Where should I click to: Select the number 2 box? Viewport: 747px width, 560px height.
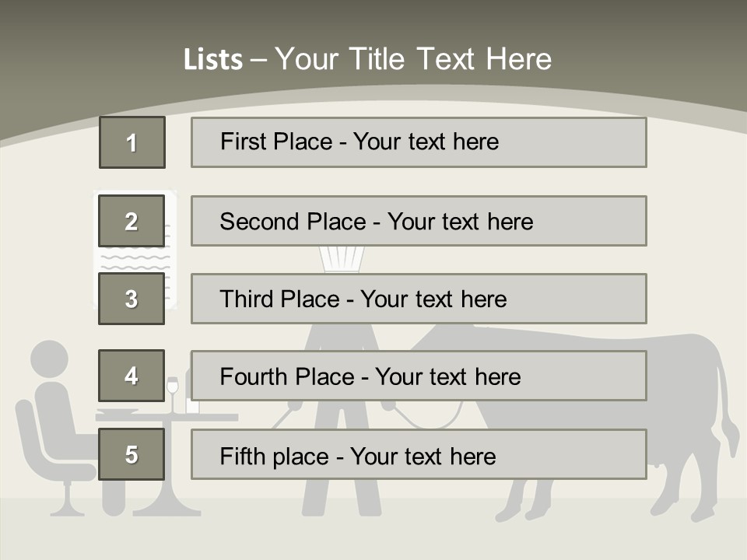pos(132,221)
